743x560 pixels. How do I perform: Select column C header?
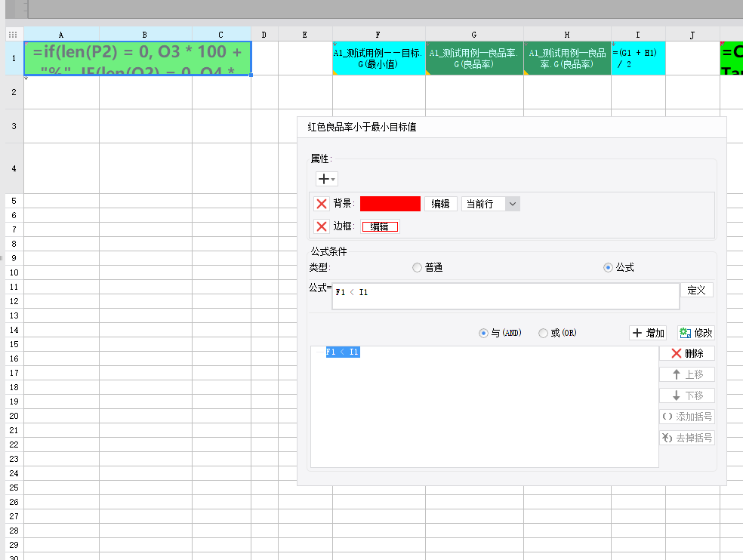click(220, 35)
